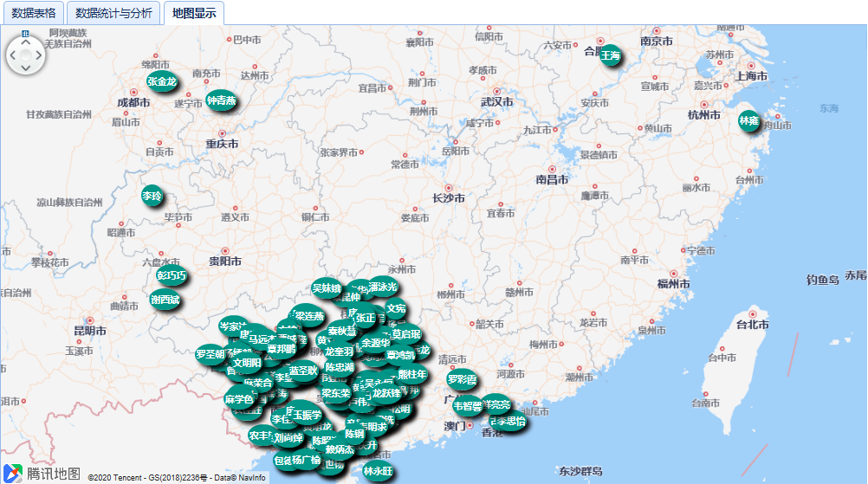Select the 钟青燕 map marker
The width and height of the screenshot is (868, 484).
click(x=221, y=100)
